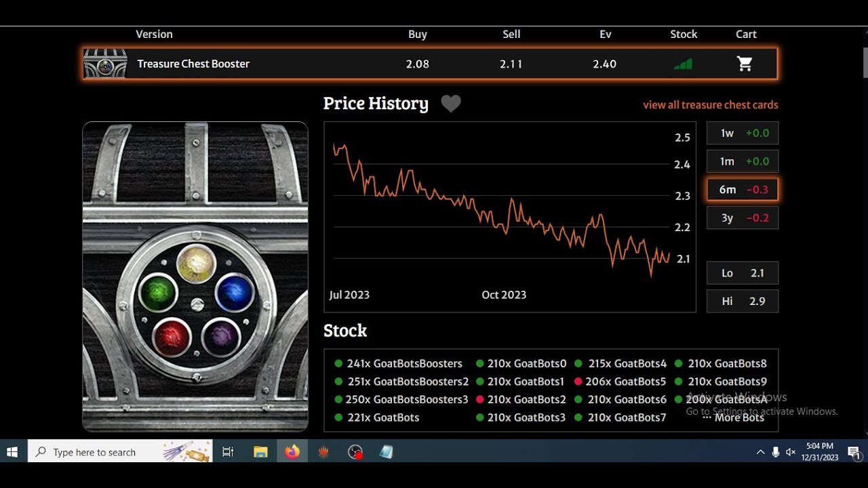Click the 210x GoatBots2 stock entry
Viewport: 868px width, 488px height.
(521, 400)
